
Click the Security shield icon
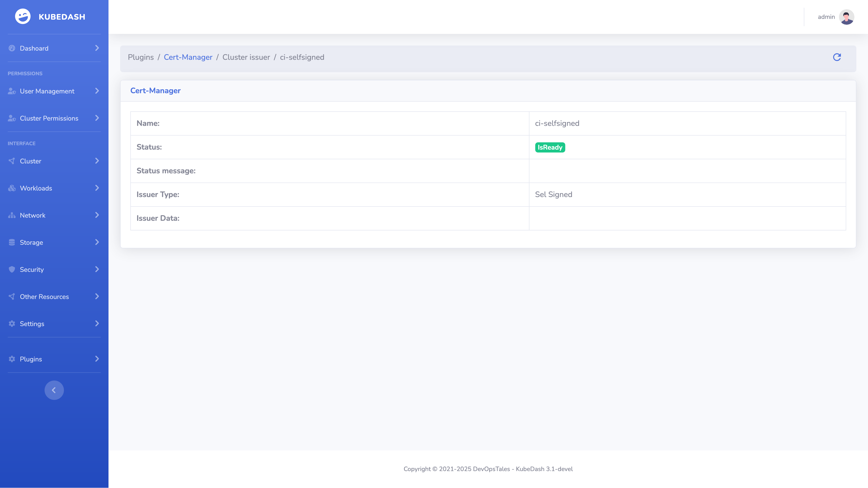[x=12, y=269]
